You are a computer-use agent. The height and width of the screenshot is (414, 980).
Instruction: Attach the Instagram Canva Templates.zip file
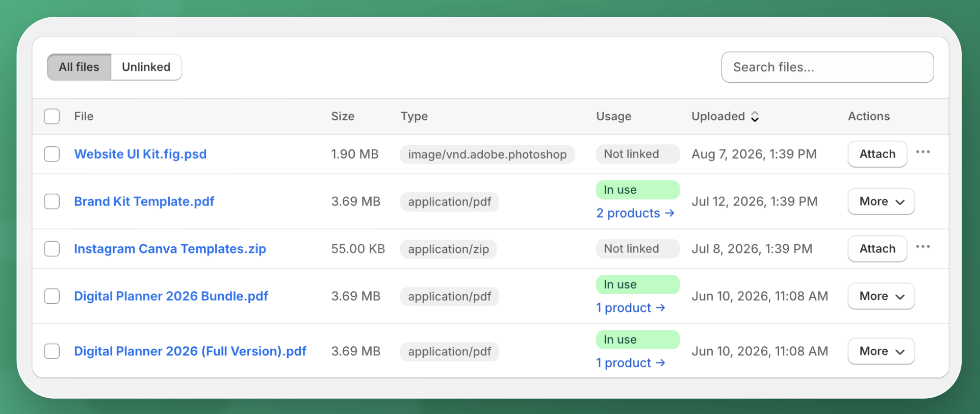877,249
